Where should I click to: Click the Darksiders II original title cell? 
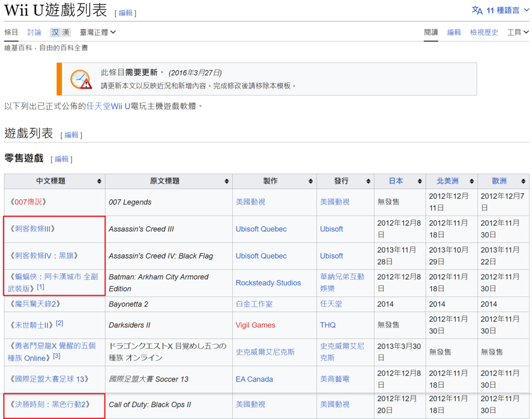(169, 325)
